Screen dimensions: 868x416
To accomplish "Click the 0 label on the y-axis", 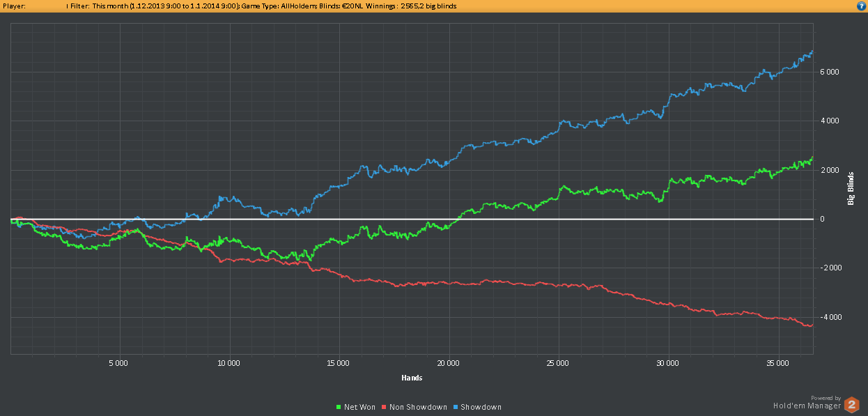I will point(822,219).
